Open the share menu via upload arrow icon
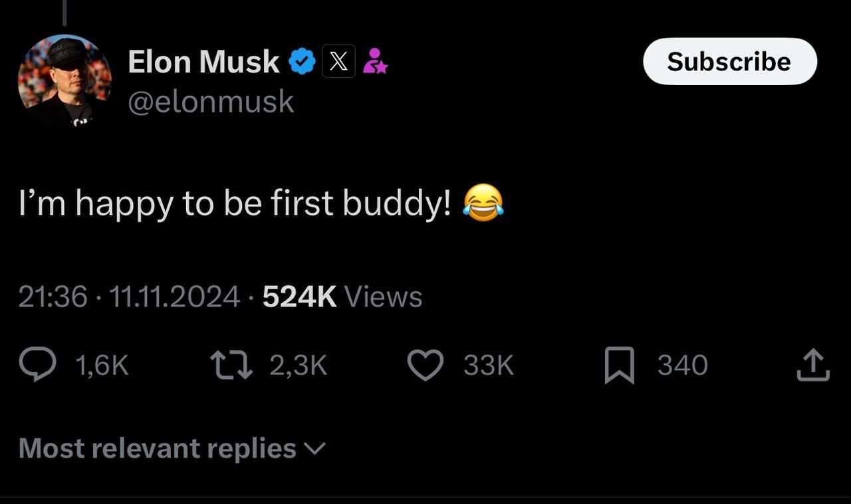Screen dimensions: 851x504 pos(812,366)
